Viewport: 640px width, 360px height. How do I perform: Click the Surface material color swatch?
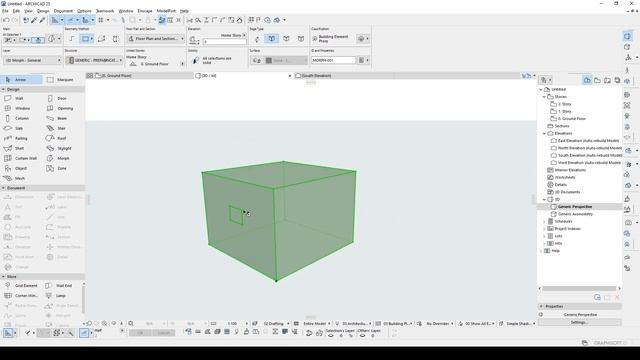(x=269, y=60)
